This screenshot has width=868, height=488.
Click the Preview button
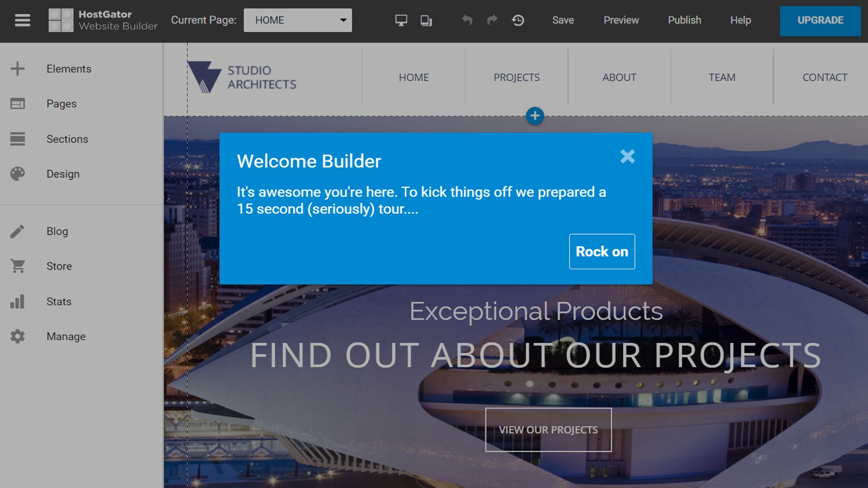point(621,20)
